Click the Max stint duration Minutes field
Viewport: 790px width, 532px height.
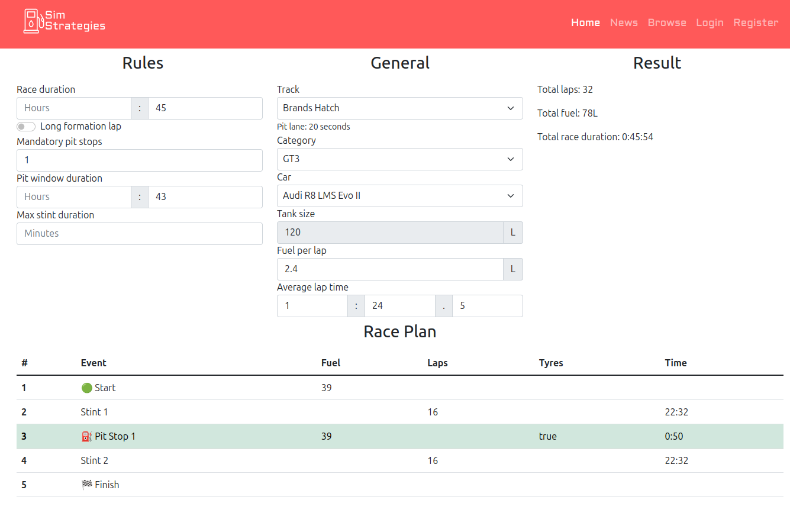[x=139, y=233]
